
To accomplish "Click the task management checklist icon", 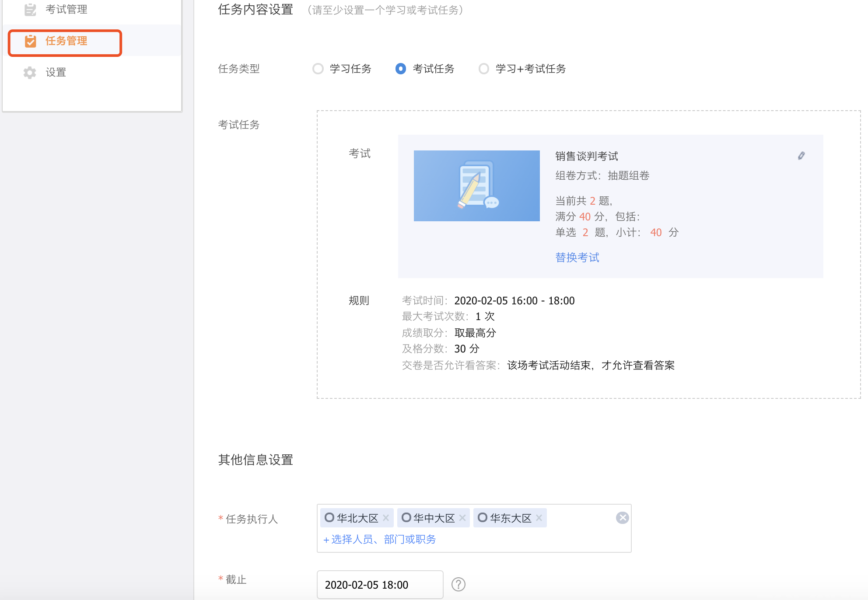I will (x=30, y=41).
